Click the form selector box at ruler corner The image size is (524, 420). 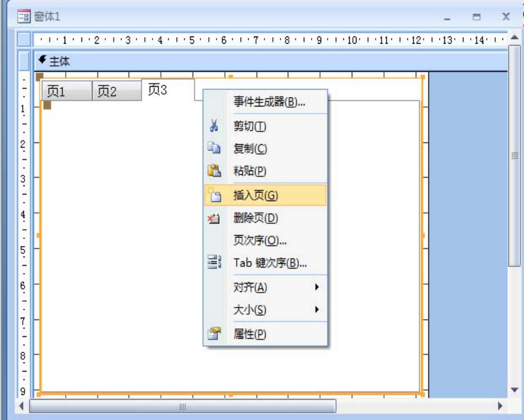click(24, 39)
